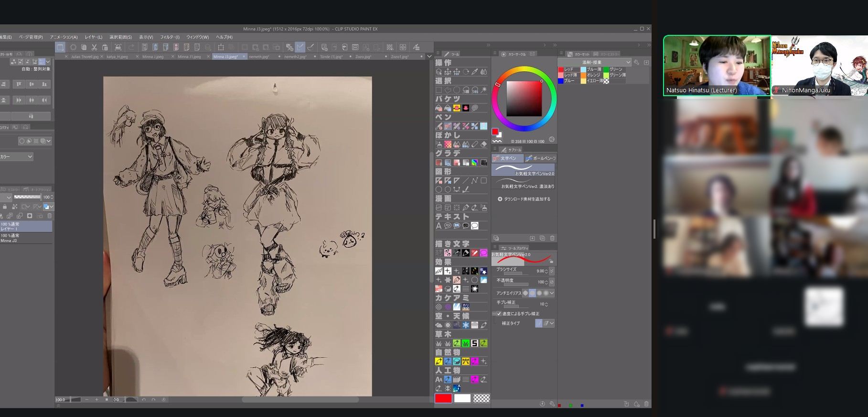Select the eyedropper tool in the tool palette
Viewport: 868px width, 417px height.
click(475, 72)
